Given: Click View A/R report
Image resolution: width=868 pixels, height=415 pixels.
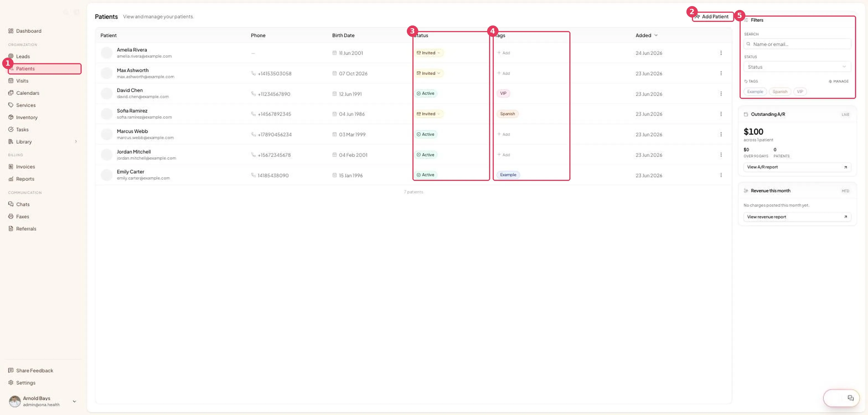Looking at the screenshot, I should (x=797, y=167).
